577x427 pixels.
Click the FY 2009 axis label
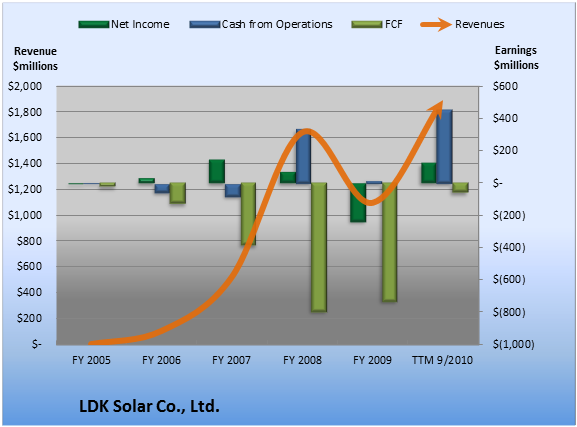(372, 360)
